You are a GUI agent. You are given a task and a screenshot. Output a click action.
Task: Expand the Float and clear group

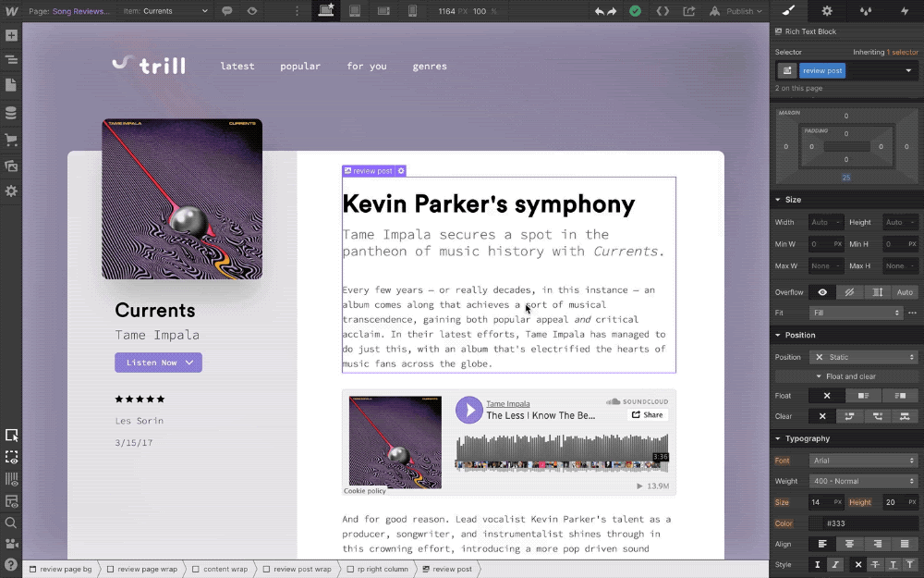[845, 376]
